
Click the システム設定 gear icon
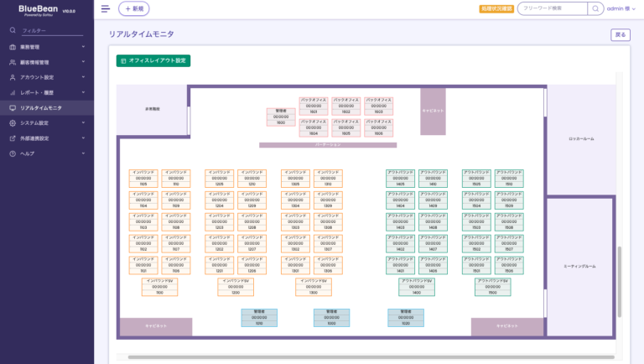point(13,123)
